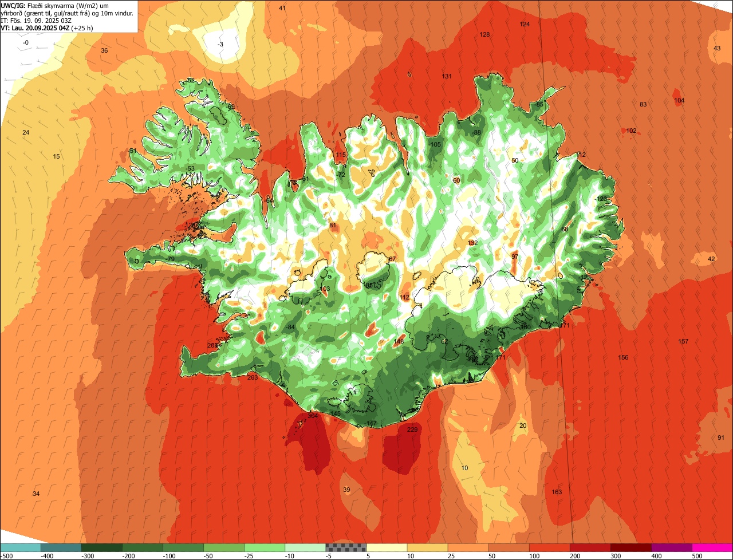Click the map value -120 on the east coast
The width and height of the screenshot is (733, 560).
point(601,199)
